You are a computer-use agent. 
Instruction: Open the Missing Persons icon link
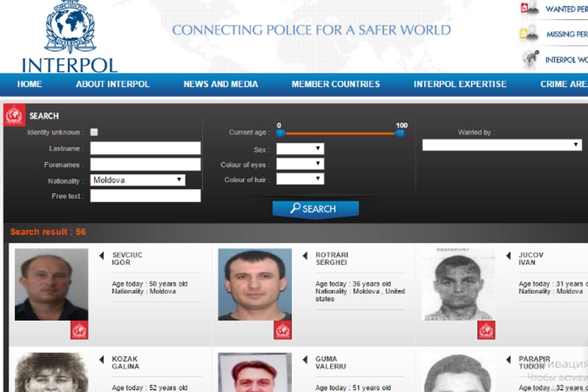click(x=529, y=33)
